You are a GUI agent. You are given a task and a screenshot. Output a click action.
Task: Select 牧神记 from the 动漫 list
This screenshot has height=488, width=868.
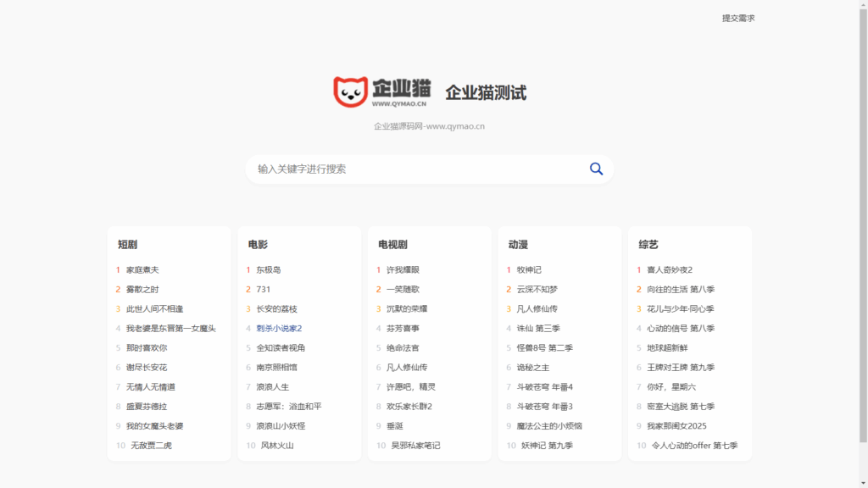click(x=529, y=269)
